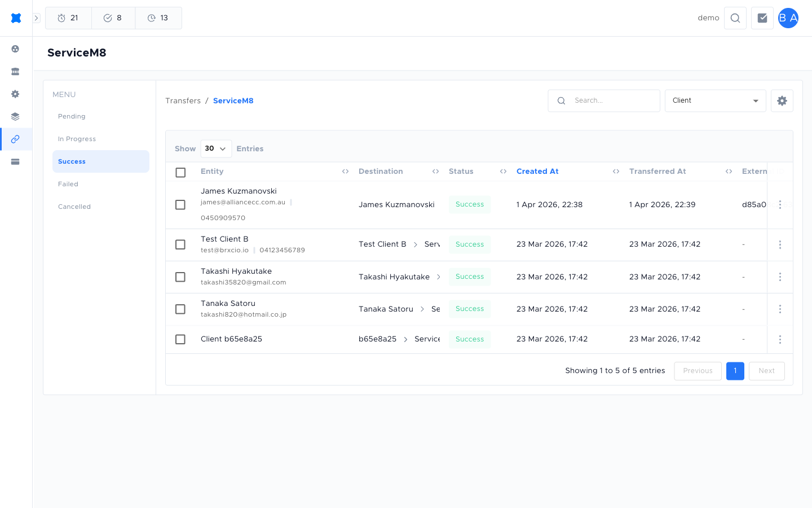Click the Previous pagination button
This screenshot has width=812, height=508.
(x=698, y=371)
